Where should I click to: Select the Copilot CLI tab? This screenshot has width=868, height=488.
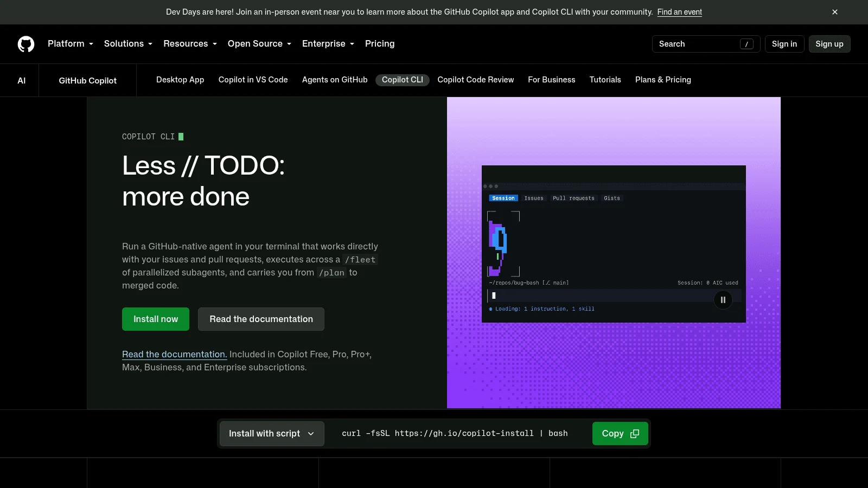403,80
